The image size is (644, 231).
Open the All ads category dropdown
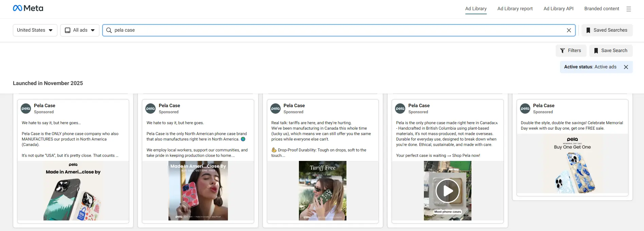click(80, 30)
